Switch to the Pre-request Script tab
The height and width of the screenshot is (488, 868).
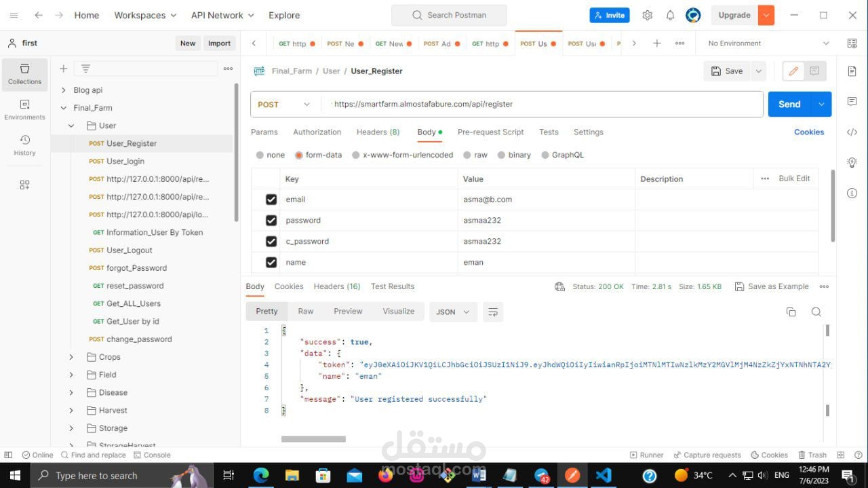click(491, 132)
